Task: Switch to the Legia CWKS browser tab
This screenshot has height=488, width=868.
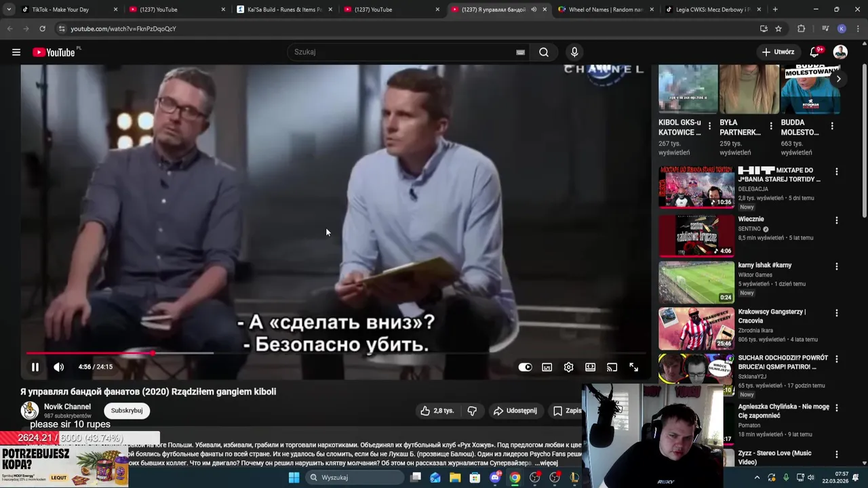Action: 712,9
